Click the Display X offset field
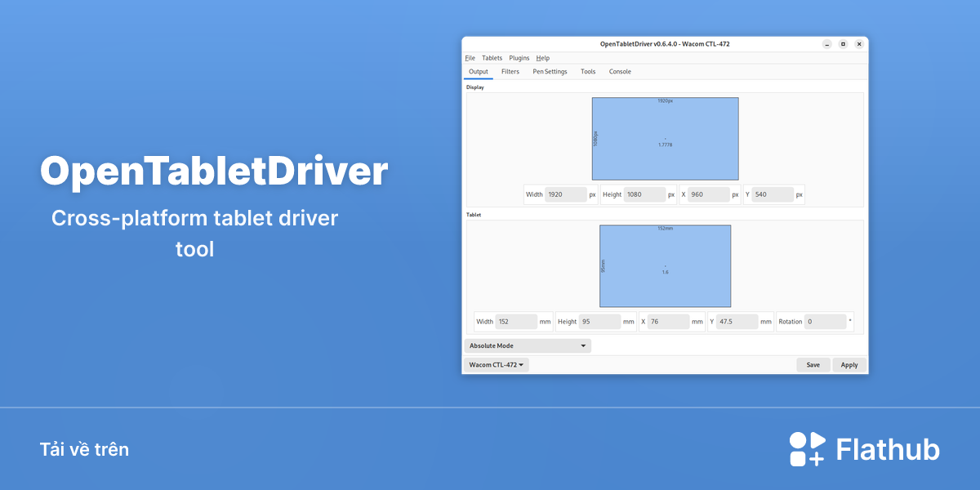 [709, 194]
